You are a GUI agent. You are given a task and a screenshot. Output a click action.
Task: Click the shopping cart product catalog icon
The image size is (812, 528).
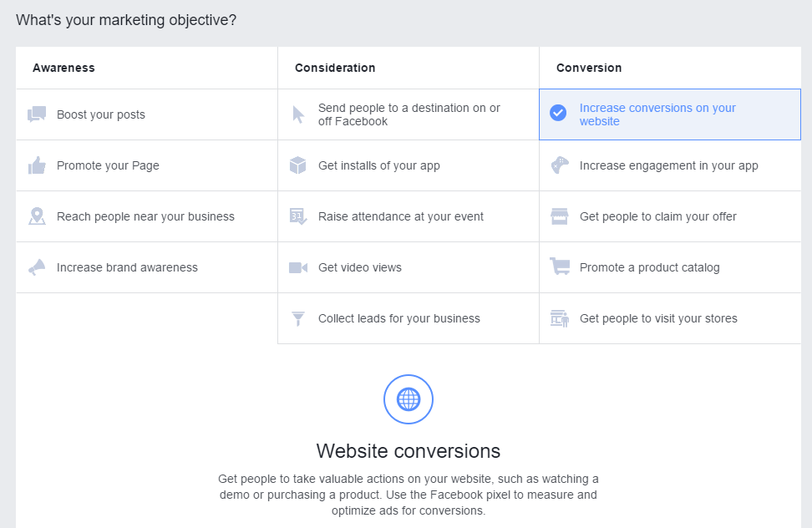click(x=560, y=267)
